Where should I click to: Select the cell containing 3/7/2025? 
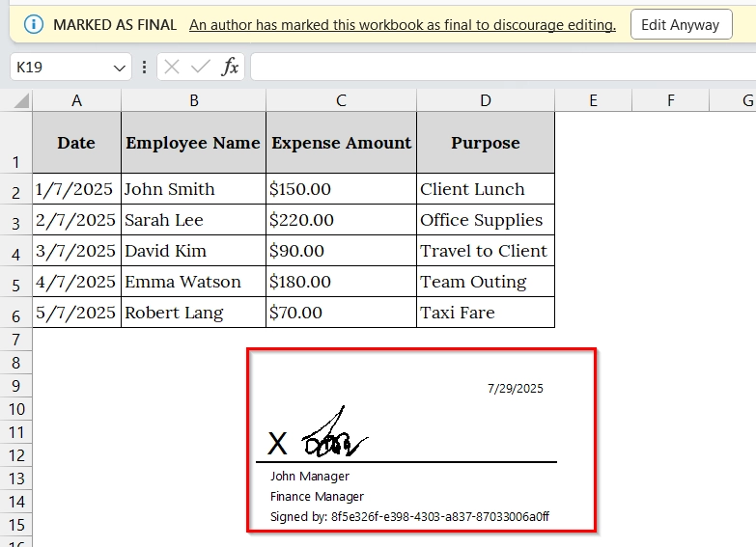tap(76, 251)
